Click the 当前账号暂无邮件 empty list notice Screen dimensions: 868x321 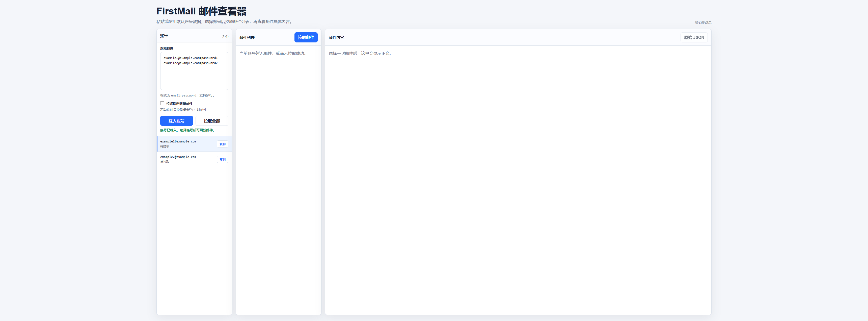click(273, 53)
